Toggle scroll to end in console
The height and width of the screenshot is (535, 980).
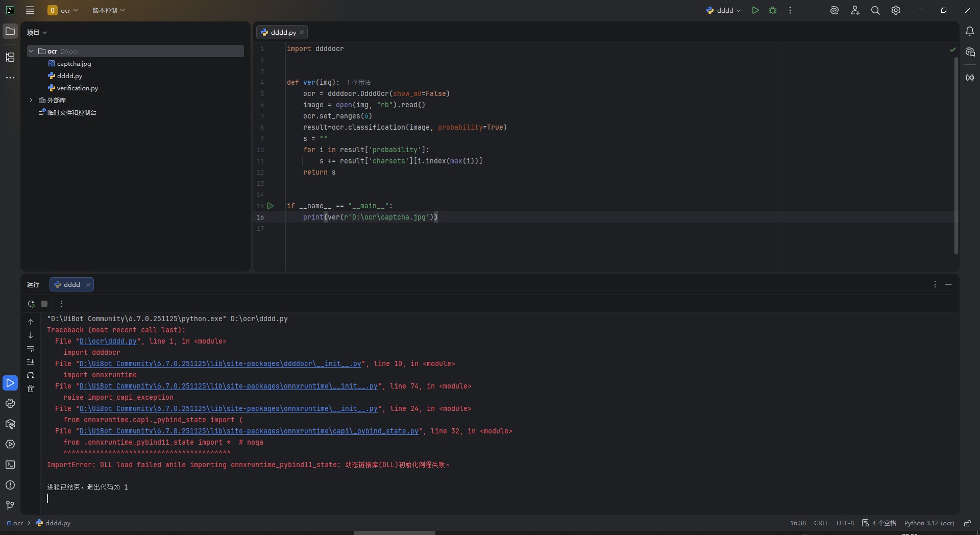pyautogui.click(x=31, y=362)
